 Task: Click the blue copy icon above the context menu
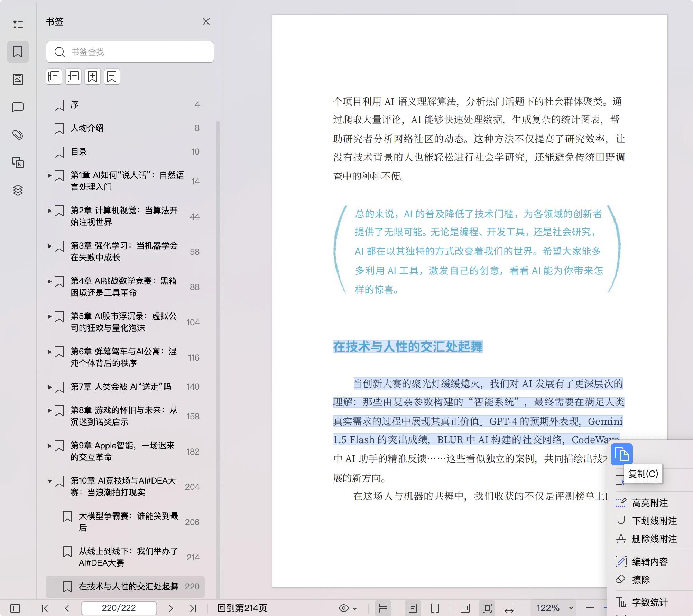pyautogui.click(x=622, y=454)
